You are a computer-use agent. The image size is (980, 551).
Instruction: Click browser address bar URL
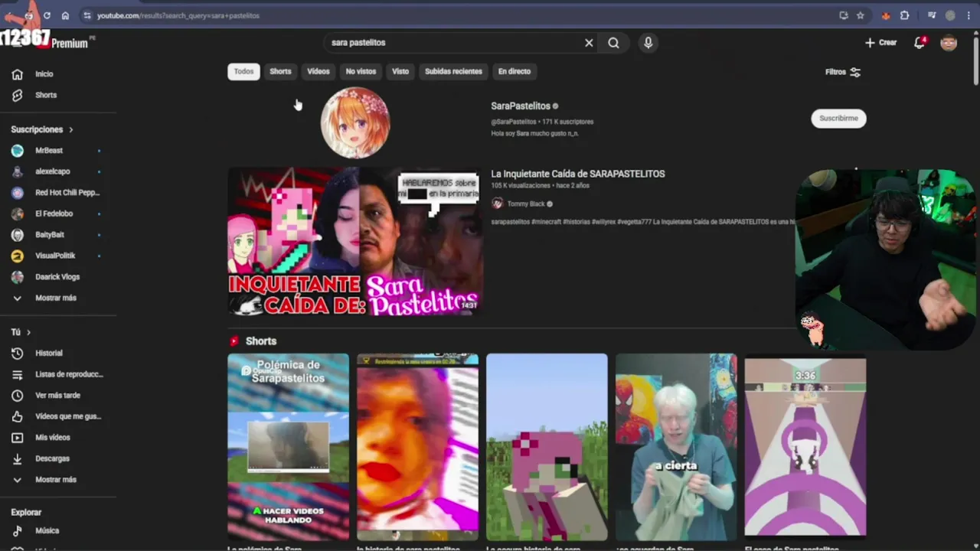pyautogui.click(x=178, y=15)
